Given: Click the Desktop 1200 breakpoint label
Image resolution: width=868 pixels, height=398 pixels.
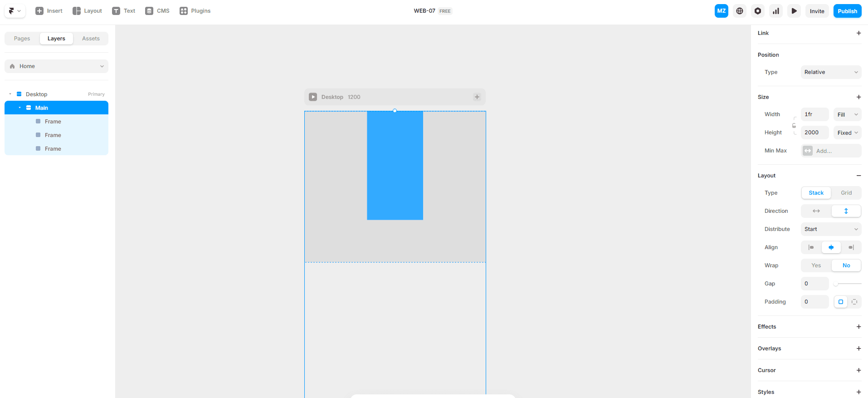Looking at the screenshot, I should pos(341,97).
